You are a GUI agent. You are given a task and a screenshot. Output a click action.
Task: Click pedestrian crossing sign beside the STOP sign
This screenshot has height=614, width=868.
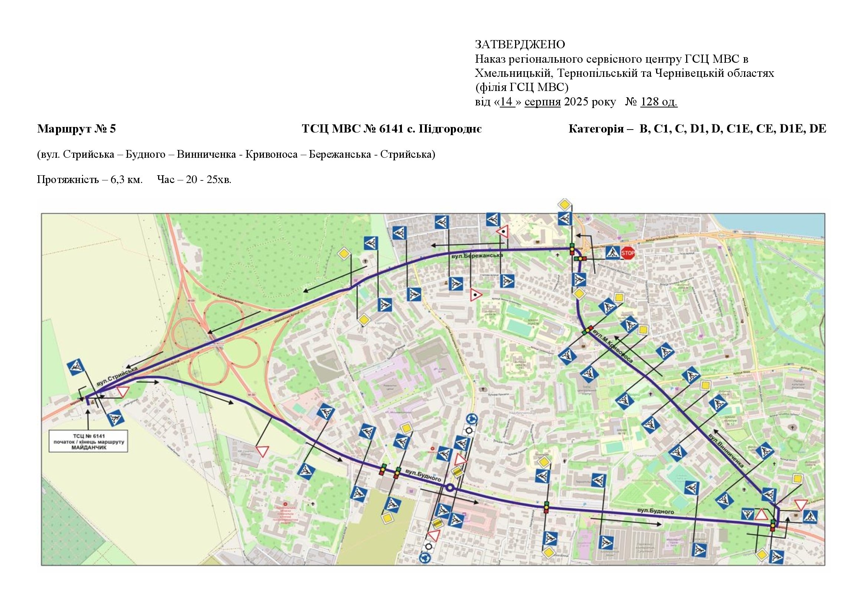(612, 252)
